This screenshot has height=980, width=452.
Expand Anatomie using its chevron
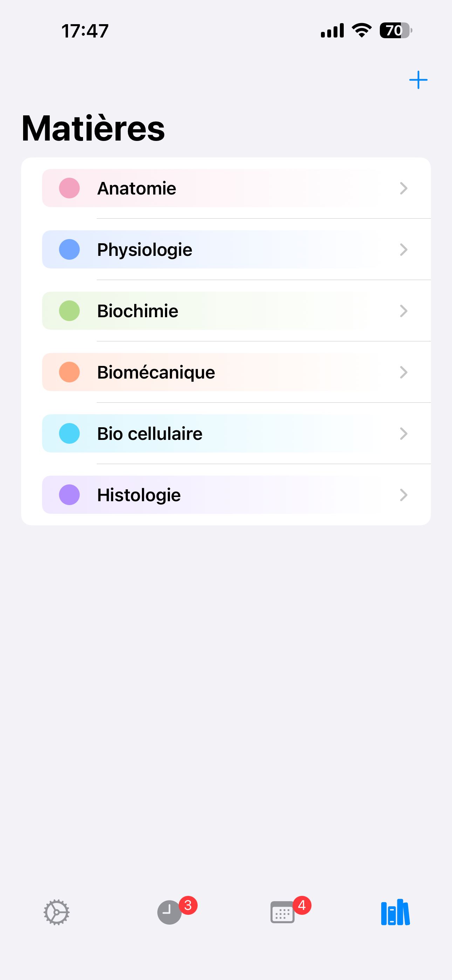click(404, 188)
